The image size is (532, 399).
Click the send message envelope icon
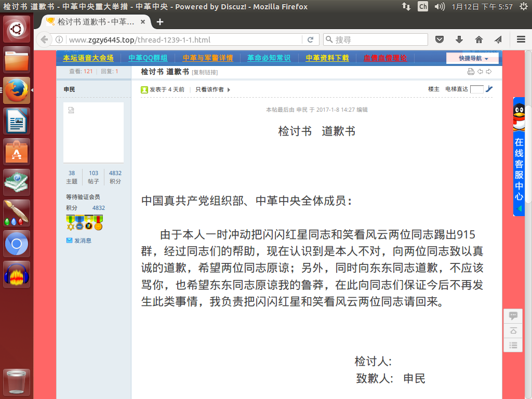coord(69,241)
